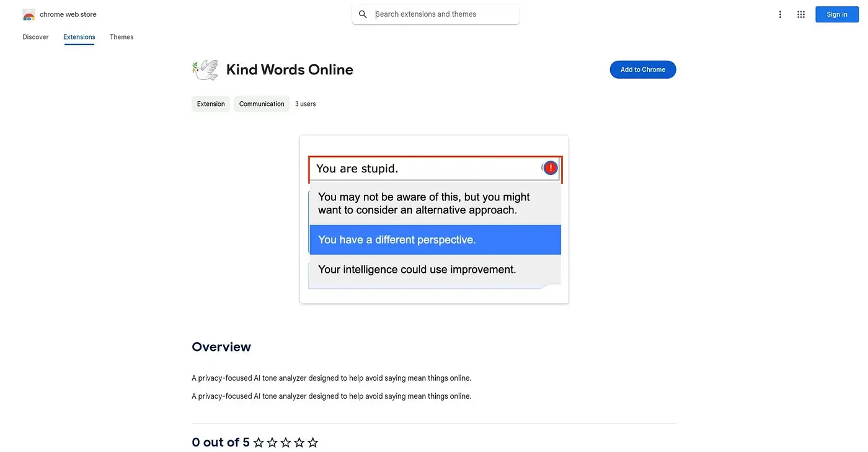This screenshot has width=868, height=452.
Task: Select 'Your intelligence could use improvement.' suggestion
Action: pyautogui.click(x=435, y=270)
